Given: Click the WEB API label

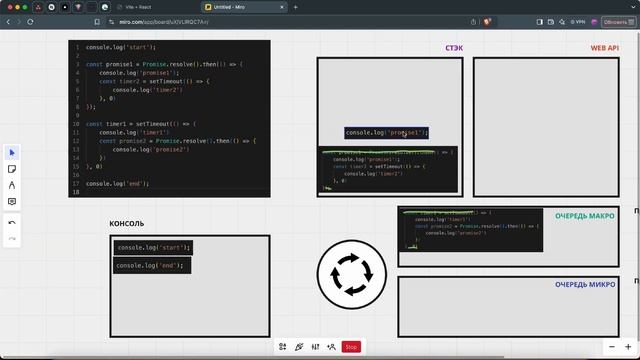Looking at the screenshot, I should pos(604,48).
